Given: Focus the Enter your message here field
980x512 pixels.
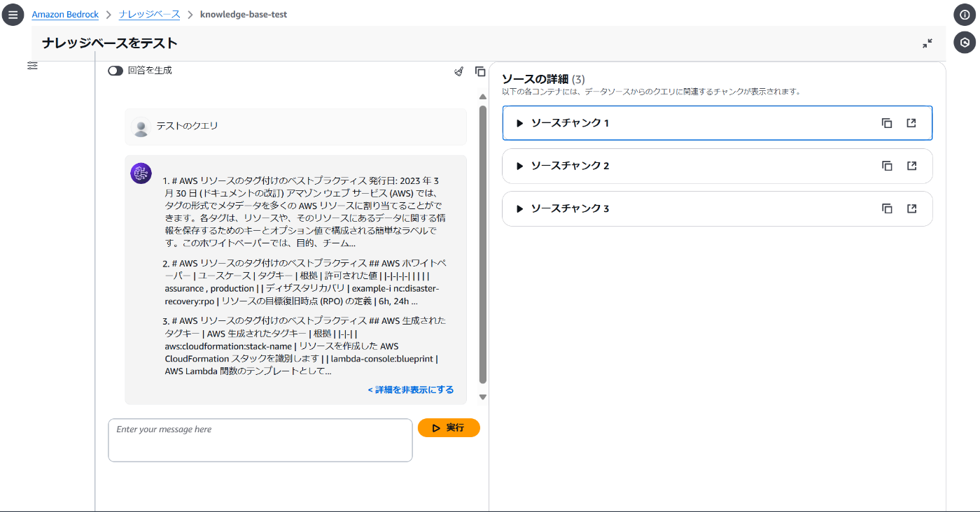Looking at the screenshot, I should point(260,440).
